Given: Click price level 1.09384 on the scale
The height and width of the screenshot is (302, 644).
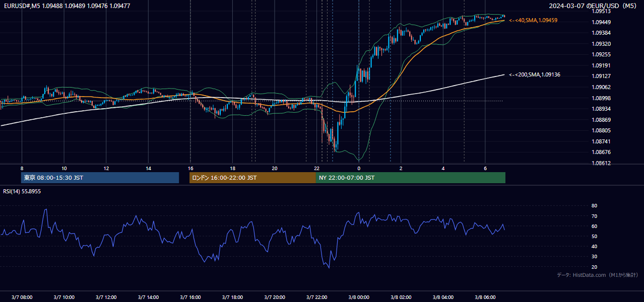Looking at the screenshot, I should (601, 33).
